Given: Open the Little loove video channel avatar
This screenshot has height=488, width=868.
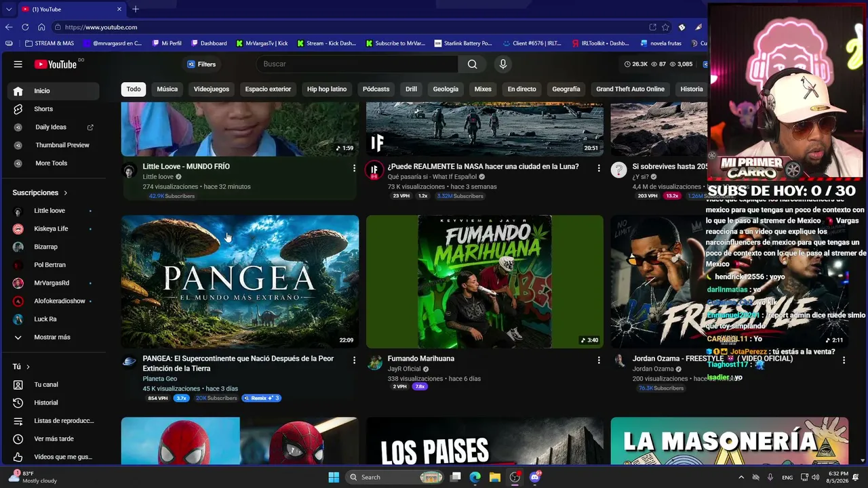Looking at the screenshot, I should [x=129, y=170].
